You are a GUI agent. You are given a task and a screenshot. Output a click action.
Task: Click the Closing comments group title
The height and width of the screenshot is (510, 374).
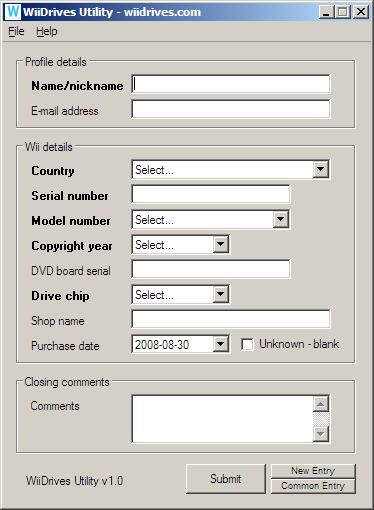click(x=67, y=382)
